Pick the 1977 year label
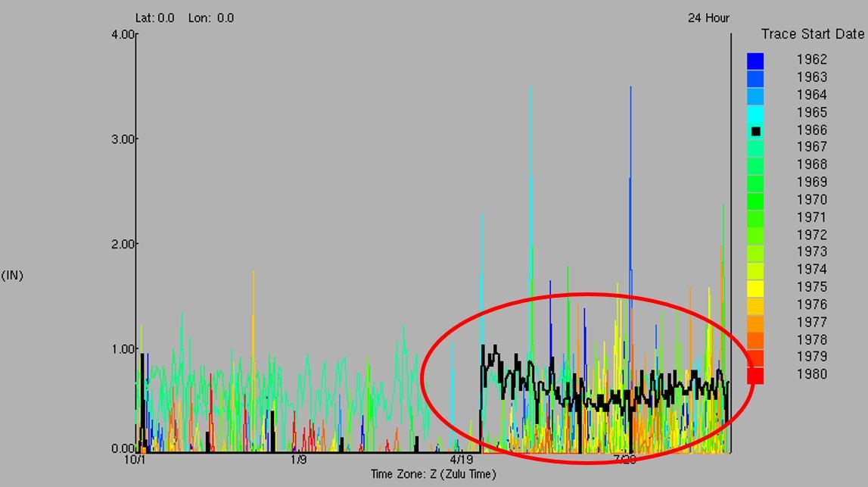 [811, 323]
